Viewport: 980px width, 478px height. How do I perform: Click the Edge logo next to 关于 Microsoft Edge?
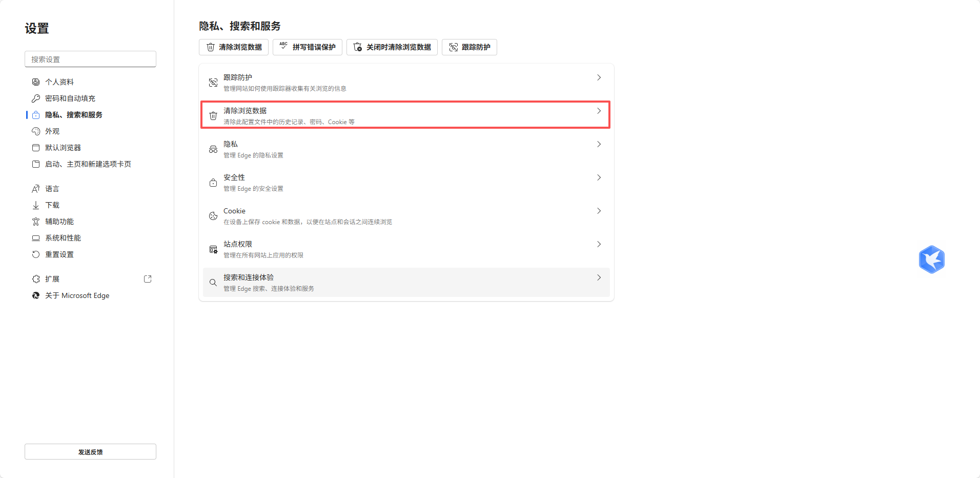36,295
